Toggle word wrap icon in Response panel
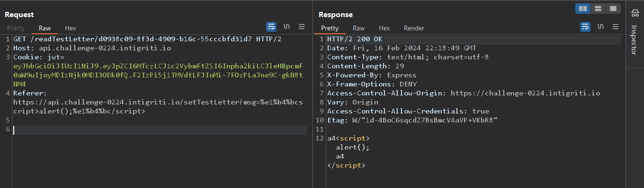The height and width of the screenshot is (188, 644). pyautogui.click(x=585, y=27)
